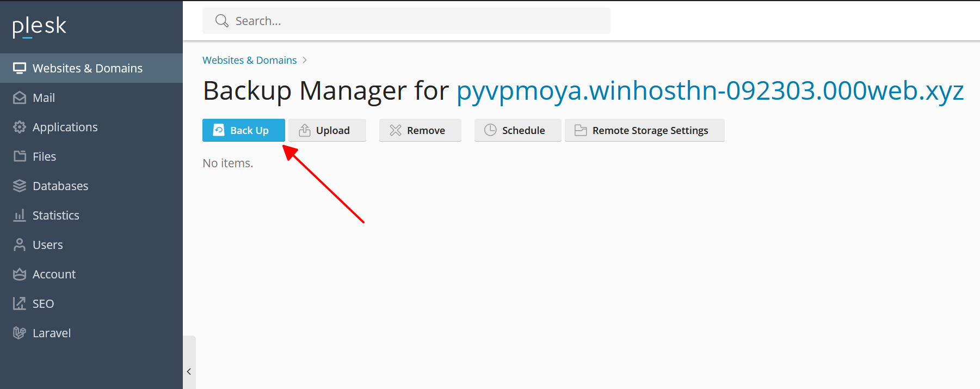Click the Statistics bar chart icon

coord(20,215)
